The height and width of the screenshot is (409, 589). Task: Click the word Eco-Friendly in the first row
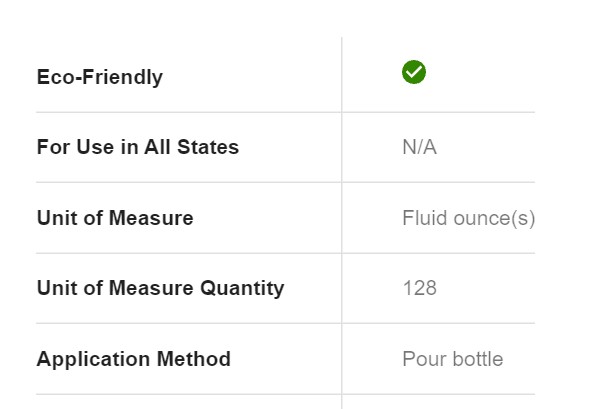100,77
